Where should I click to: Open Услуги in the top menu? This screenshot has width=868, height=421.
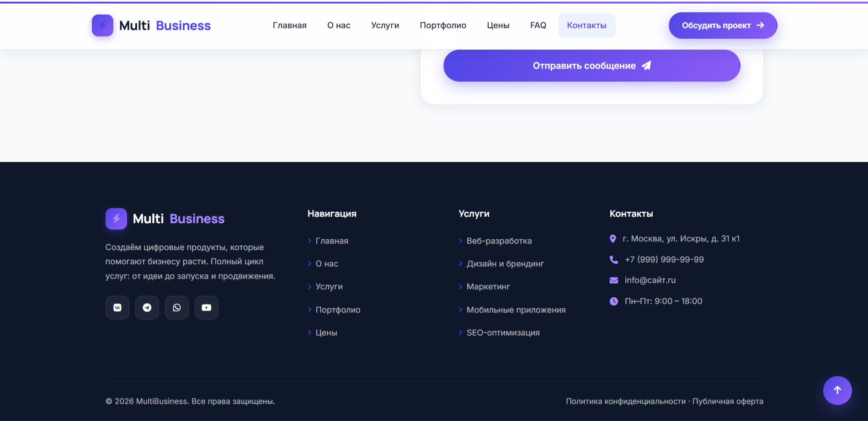385,26
